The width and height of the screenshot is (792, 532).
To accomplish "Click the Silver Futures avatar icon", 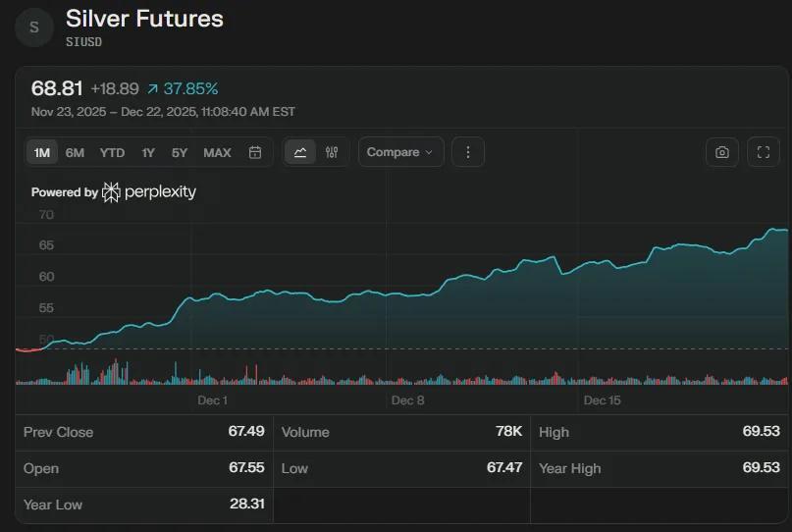I will [34, 27].
